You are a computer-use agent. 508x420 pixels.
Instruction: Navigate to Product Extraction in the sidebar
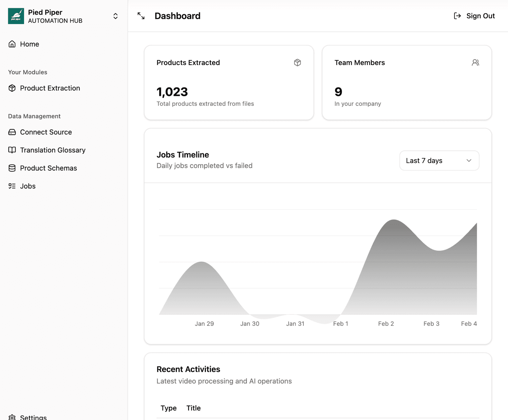pyautogui.click(x=50, y=88)
